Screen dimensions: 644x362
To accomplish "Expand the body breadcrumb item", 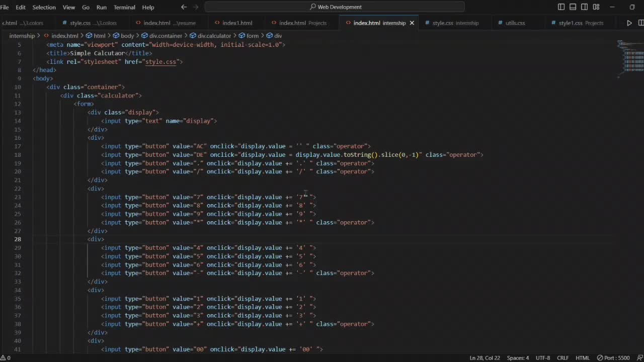I will (127, 36).
